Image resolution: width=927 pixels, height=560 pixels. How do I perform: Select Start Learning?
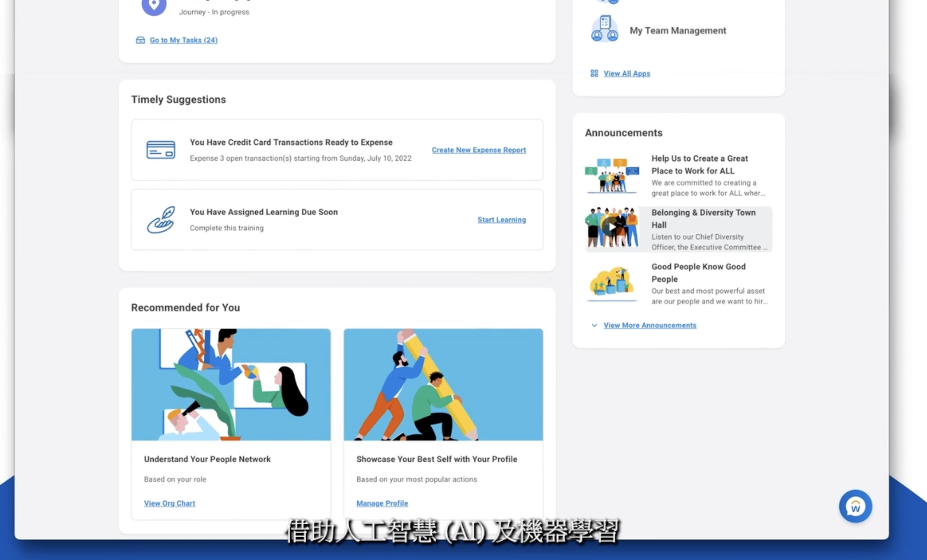(501, 219)
